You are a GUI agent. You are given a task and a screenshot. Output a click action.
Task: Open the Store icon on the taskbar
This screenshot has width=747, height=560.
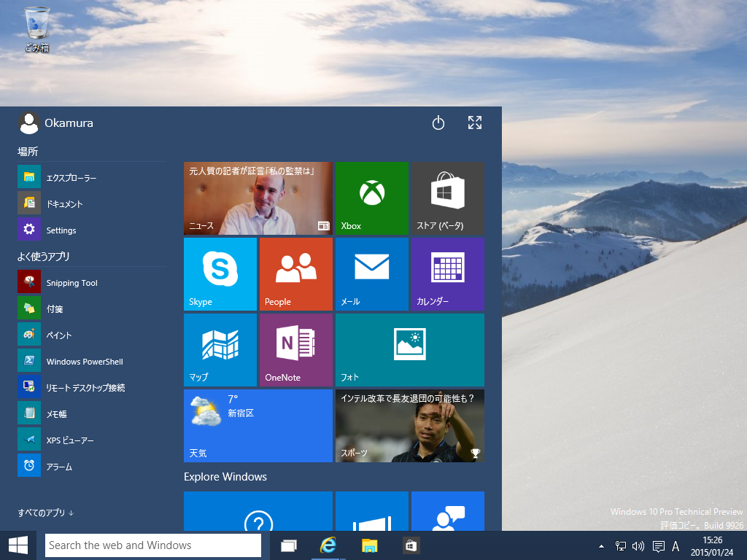coord(410,545)
